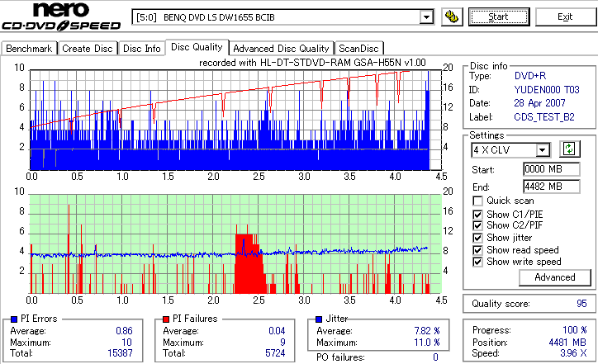This screenshot has height=364, width=598.
Task: Click the End position input field
Action: 552,187
